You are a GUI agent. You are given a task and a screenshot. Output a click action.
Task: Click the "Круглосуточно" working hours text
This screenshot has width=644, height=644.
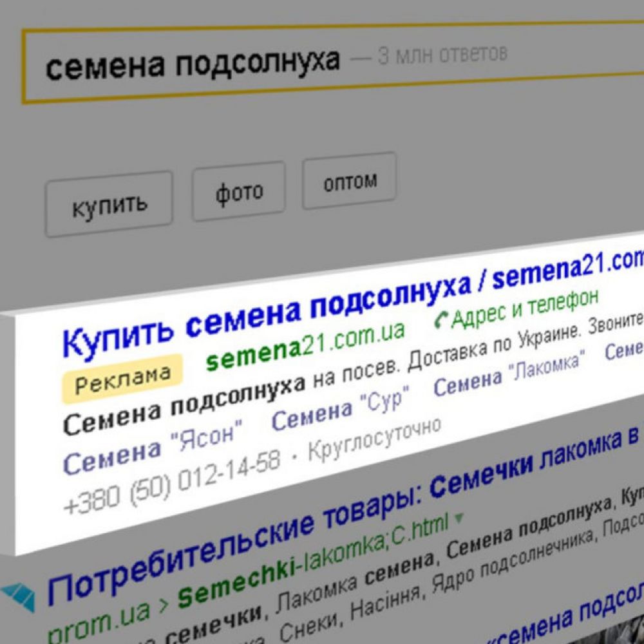(x=375, y=439)
